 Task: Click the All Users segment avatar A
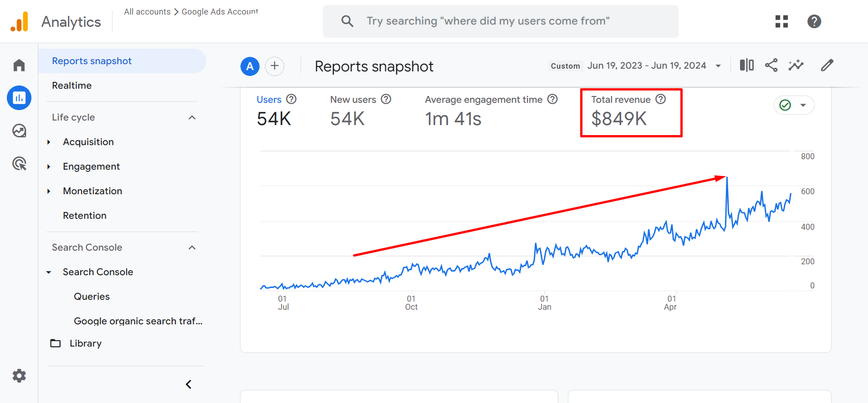click(x=250, y=66)
